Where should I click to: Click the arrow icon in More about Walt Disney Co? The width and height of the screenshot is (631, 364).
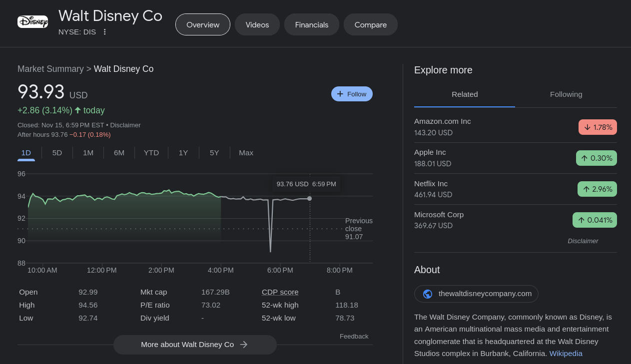244,345
